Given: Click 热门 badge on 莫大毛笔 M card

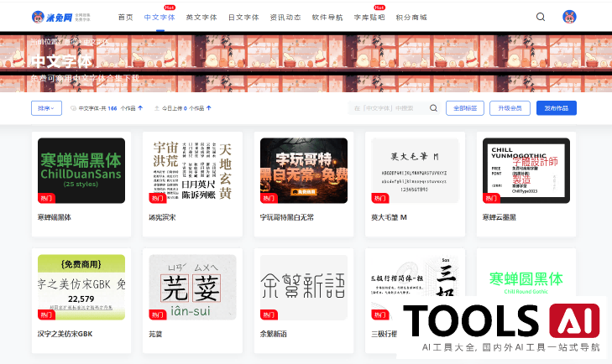Looking at the screenshot, I should [x=380, y=198].
